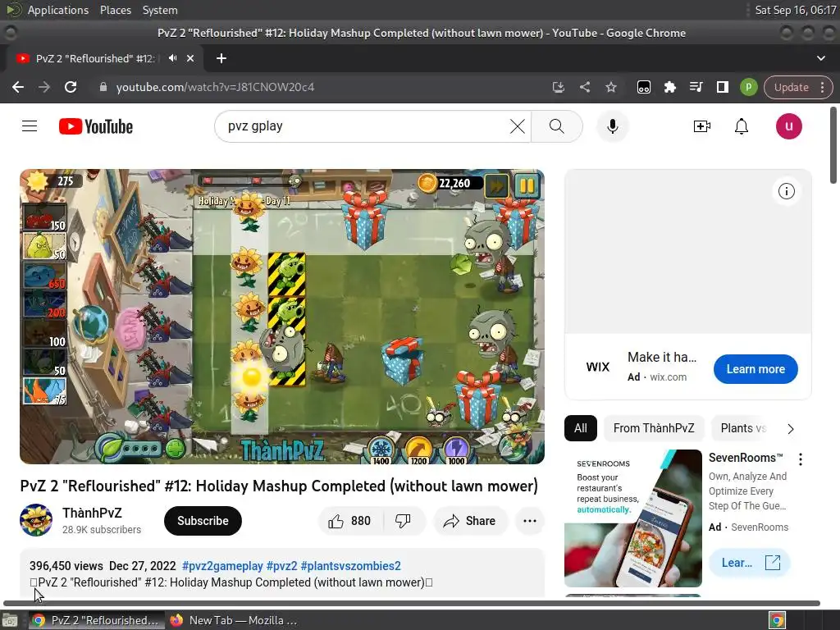Click the Update button in Chrome

click(792, 87)
